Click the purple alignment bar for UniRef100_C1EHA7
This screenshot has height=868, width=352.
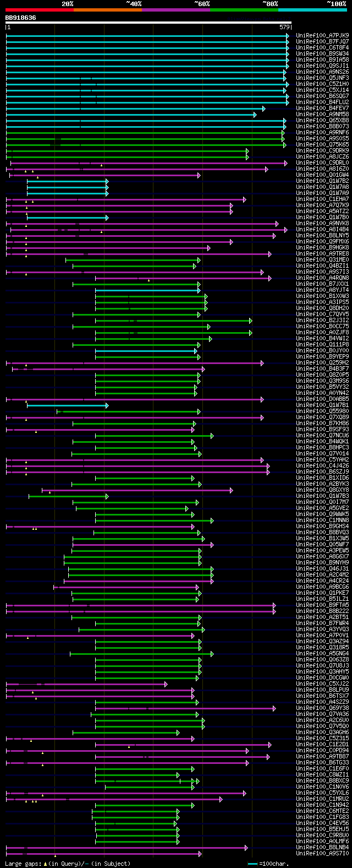(x=125, y=199)
